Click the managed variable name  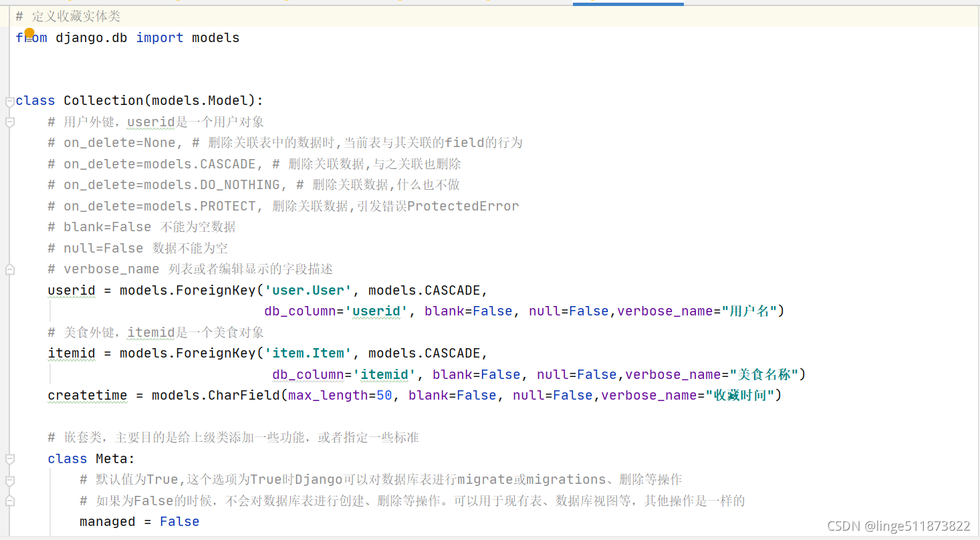pyautogui.click(x=108, y=522)
